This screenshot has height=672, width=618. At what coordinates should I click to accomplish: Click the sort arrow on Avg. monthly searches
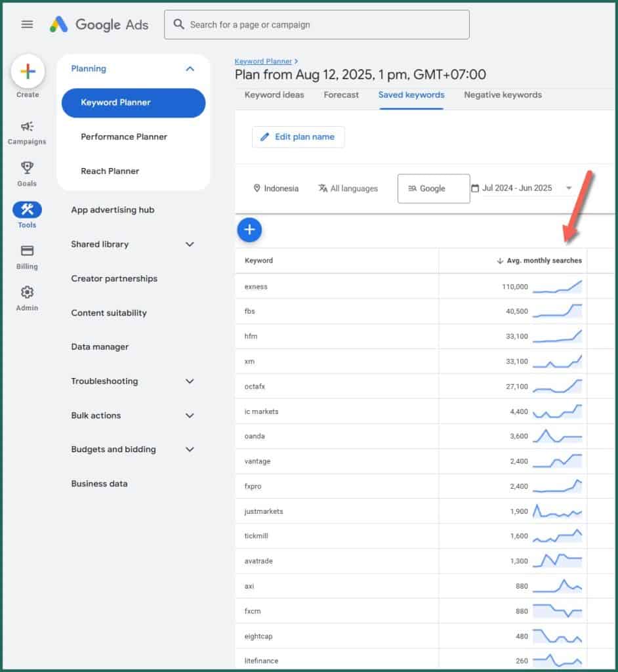[500, 261]
